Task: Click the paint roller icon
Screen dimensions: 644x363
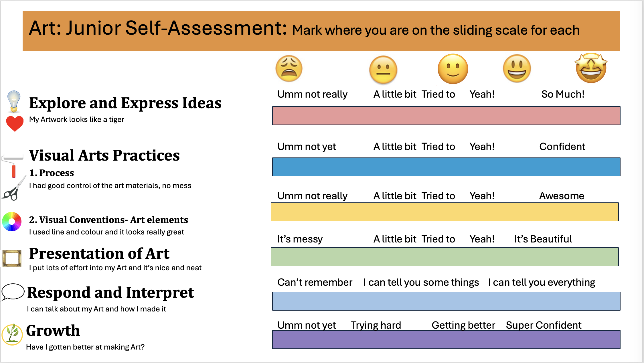Action: point(13,166)
